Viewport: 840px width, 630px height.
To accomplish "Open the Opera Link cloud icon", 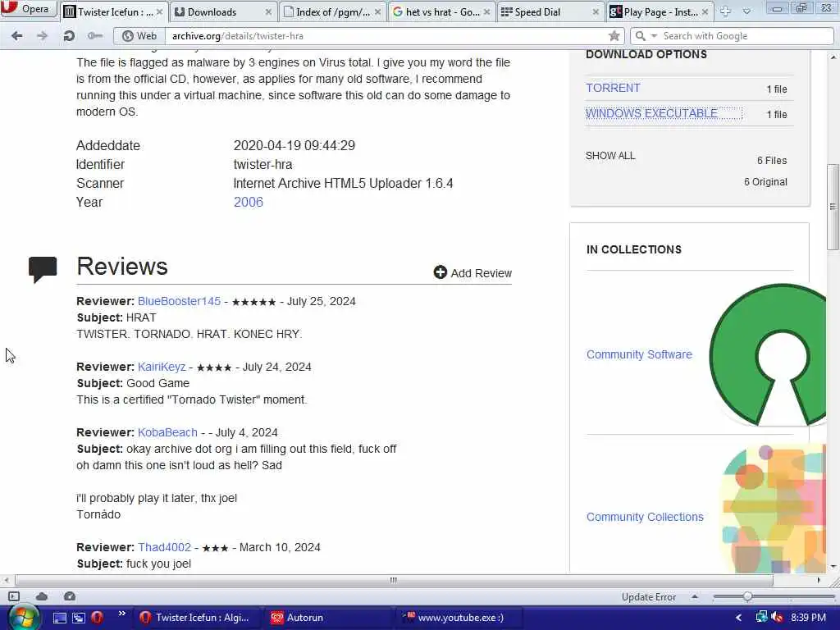I will [42, 596].
